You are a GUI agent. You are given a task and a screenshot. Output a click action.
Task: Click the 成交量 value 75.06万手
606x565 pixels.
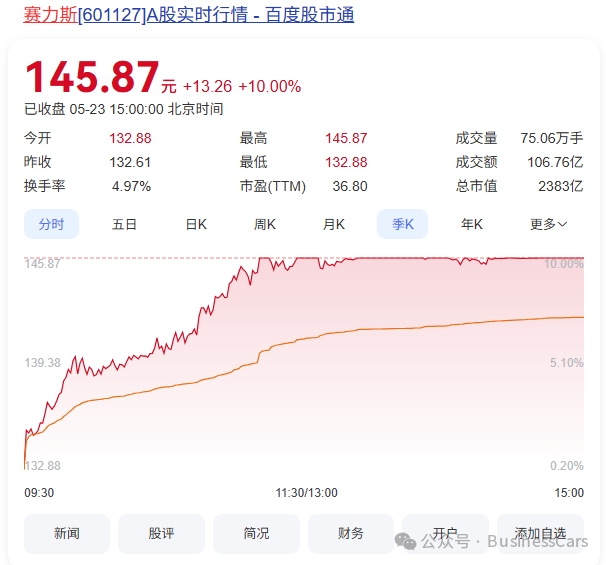tap(552, 138)
